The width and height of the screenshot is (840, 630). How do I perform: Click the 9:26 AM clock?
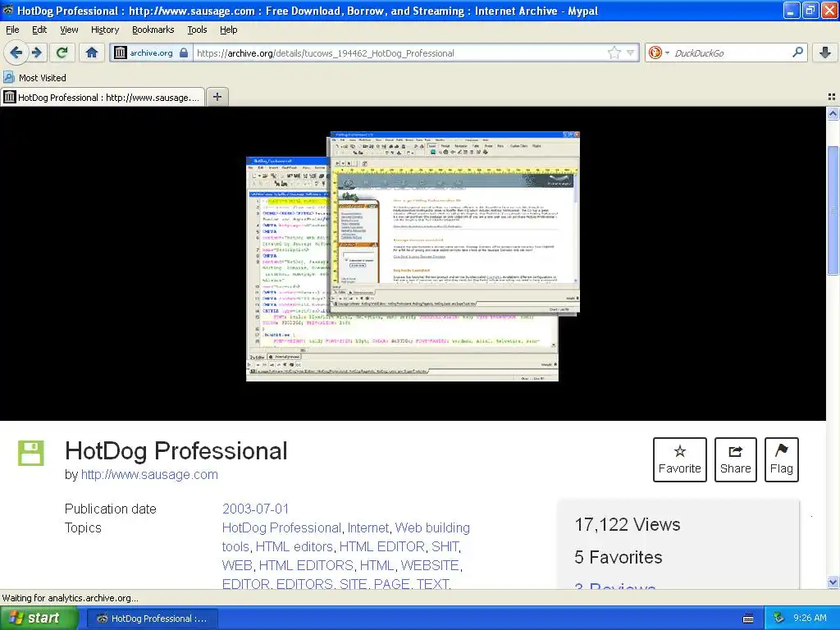click(x=810, y=619)
